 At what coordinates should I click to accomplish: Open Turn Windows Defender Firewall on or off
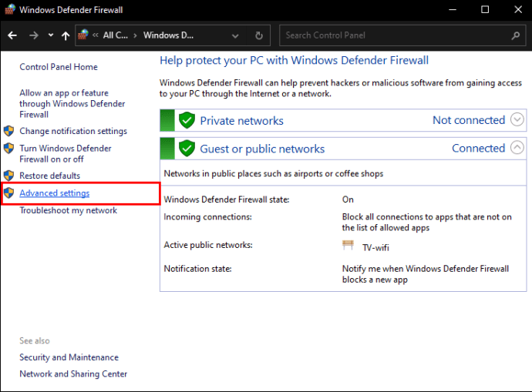coord(65,153)
